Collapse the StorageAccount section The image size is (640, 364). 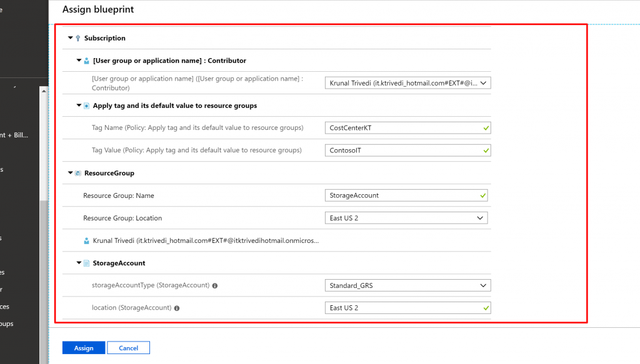(79, 263)
